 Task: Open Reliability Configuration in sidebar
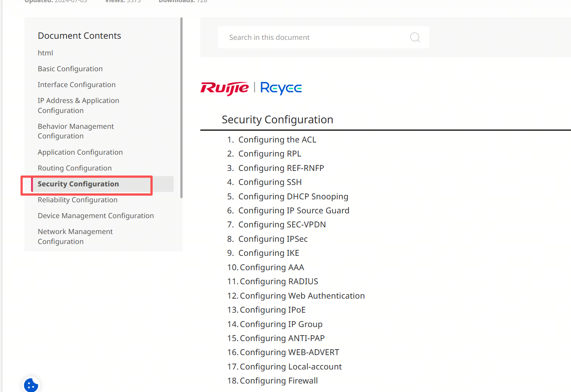(78, 200)
